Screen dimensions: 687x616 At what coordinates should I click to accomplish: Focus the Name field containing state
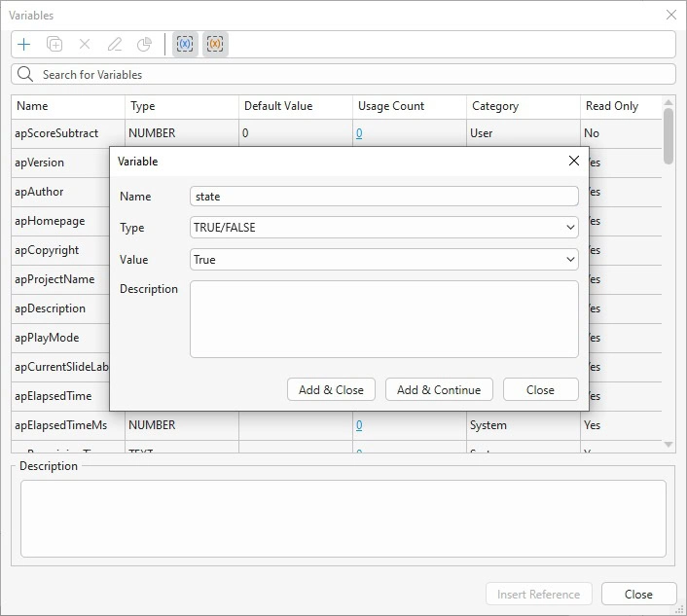384,197
